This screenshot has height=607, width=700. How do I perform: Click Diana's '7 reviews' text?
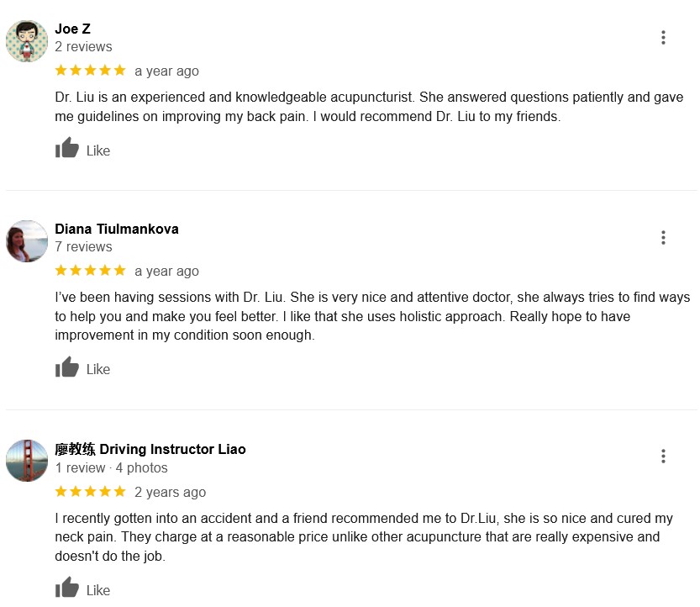point(83,246)
